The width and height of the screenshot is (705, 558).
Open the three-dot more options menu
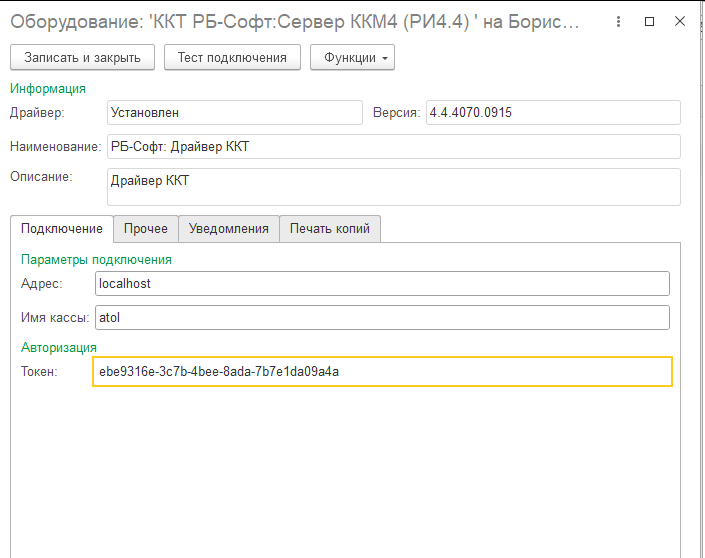(x=618, y=21)
